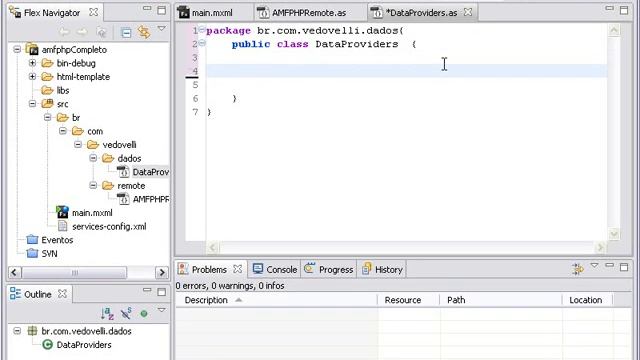Screen dimensions: 640x360
Task: Collapse the vedovelli folder node
Action: pos(78,144)
